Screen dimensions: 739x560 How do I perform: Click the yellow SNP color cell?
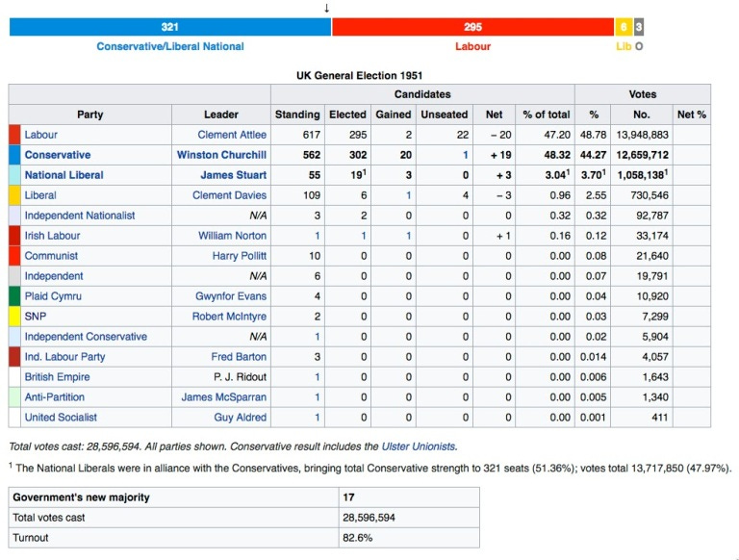pyautogui.click(x=14, y=317)
